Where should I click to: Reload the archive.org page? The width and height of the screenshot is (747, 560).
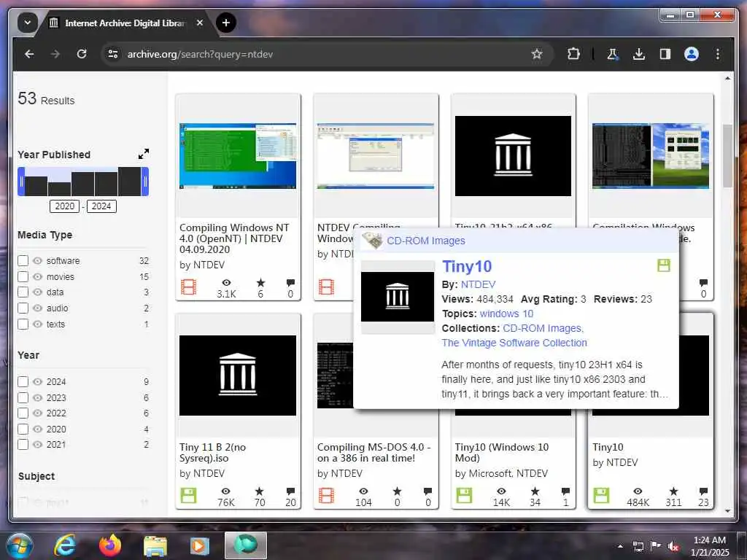82,54
